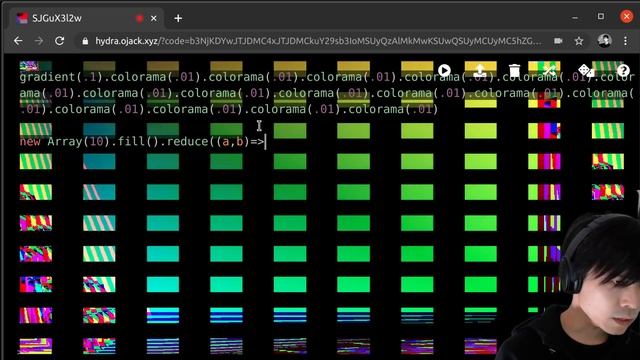Open the Hydra help question mark icon
Image resolution: width=640 pixels, height=360 pixels.
pos(623,71)
